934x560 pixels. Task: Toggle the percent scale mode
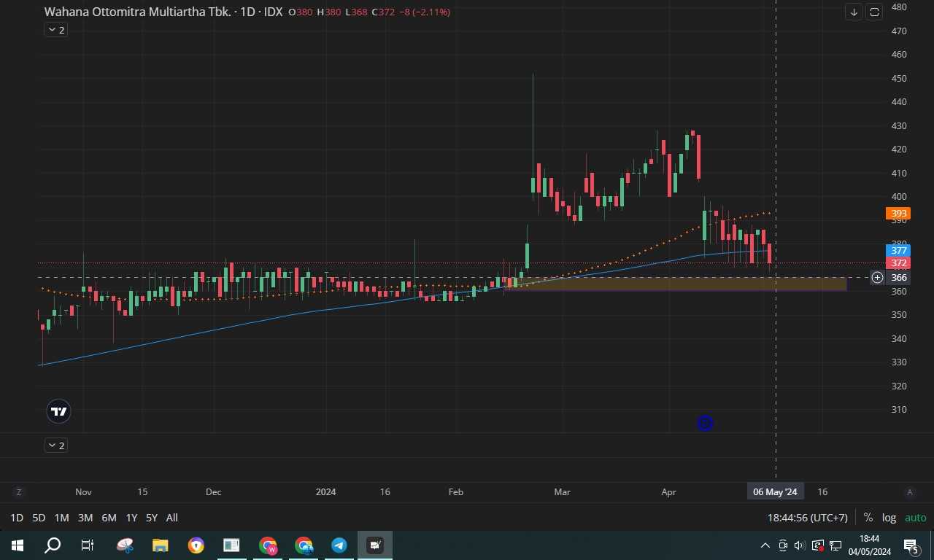(x=868, y=518)
